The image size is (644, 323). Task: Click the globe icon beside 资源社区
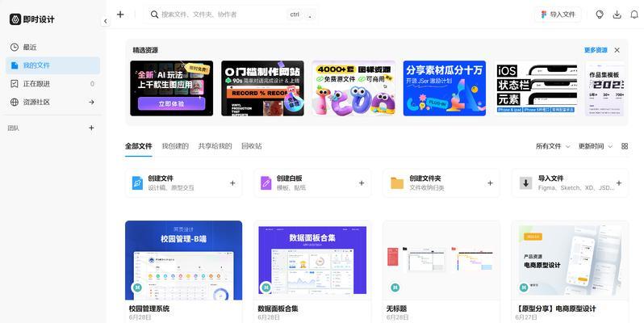[15, 102]
